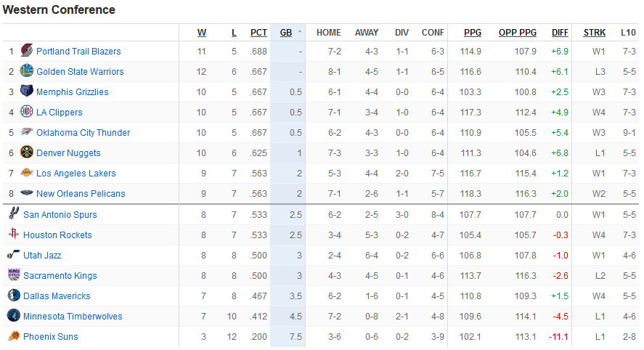Sort table by PCT header
Viewport: 644px width, 350px height.
coord(258,33)
